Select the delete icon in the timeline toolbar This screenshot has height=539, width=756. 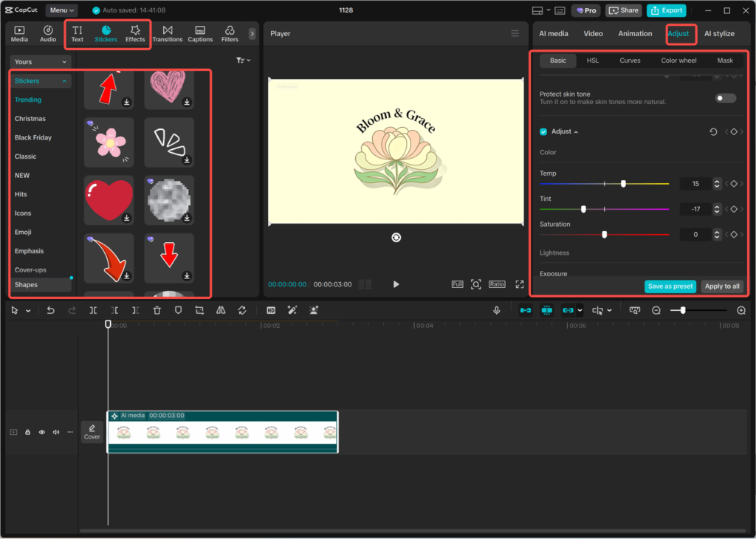[x=157, y=310]
